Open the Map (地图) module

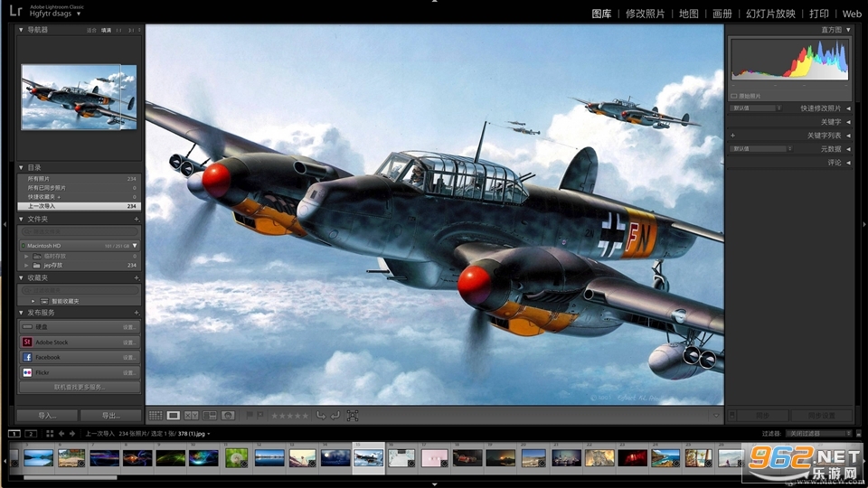[x=689, y=14]
